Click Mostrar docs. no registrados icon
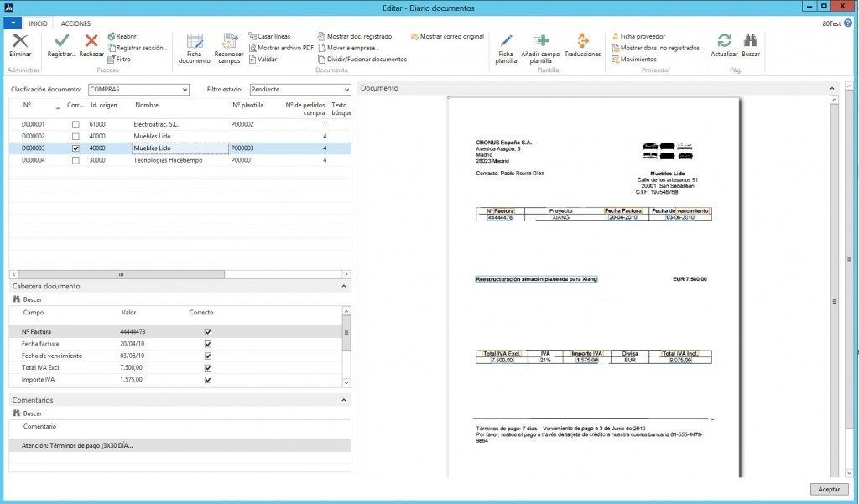 [615, 48]
